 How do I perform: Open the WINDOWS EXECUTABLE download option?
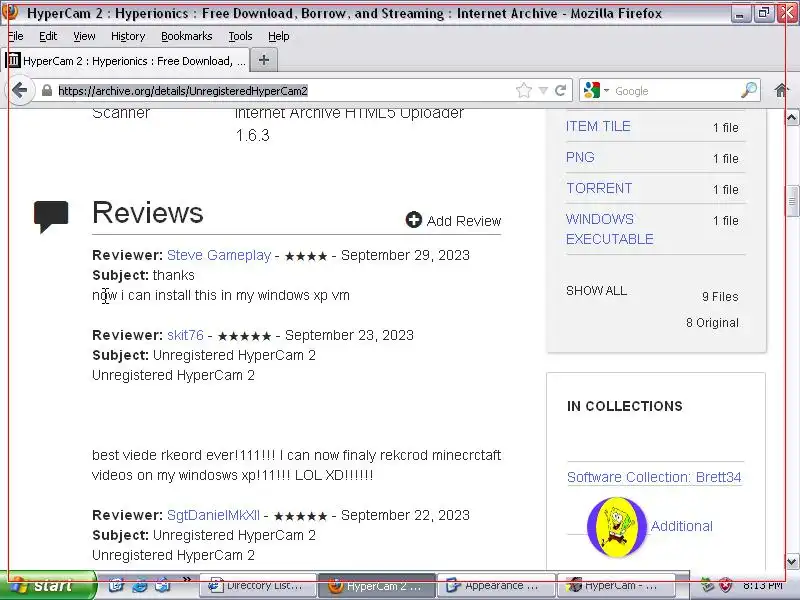(610, 229)
